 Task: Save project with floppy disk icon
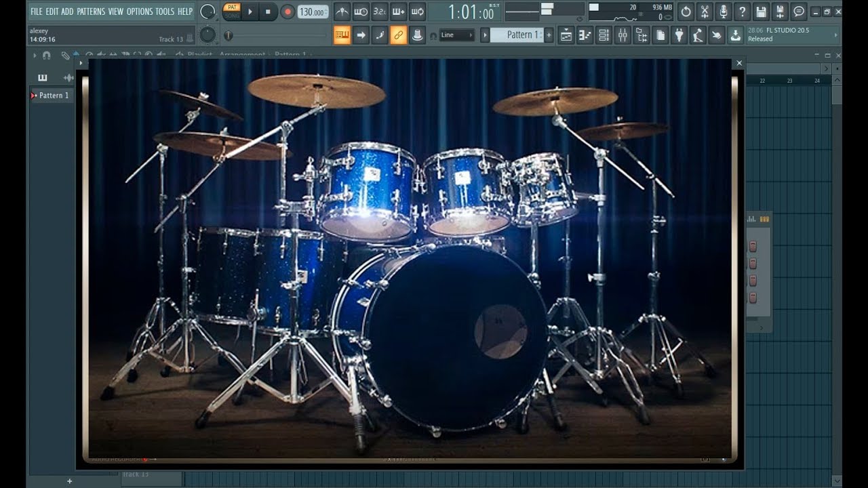(x=762, y=12)
